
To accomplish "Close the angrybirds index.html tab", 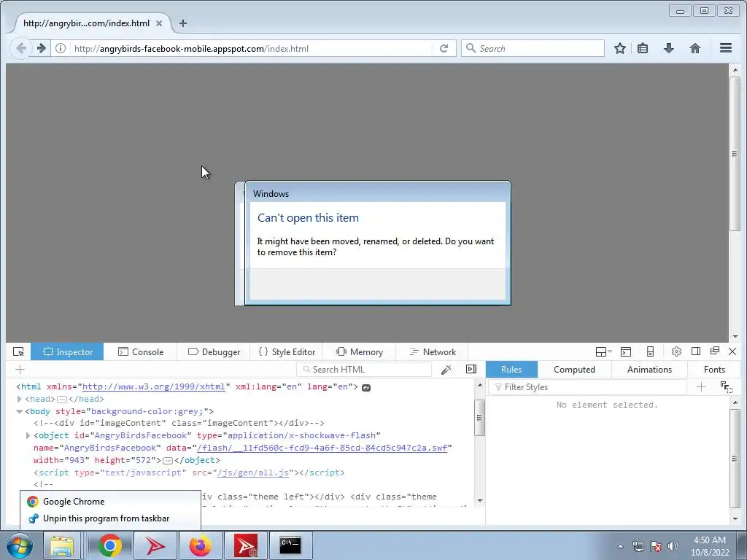I will [159, 23].
